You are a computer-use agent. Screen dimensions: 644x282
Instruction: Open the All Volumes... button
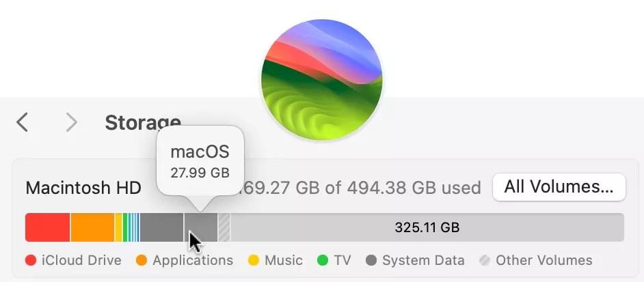pyautogui.click(x=559, y=187)
